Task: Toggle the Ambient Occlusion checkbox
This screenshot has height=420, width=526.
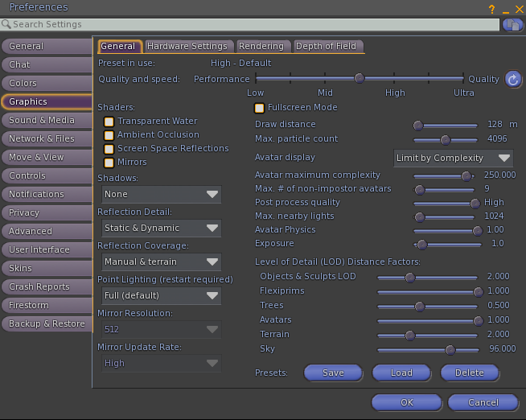Action: [109, 135]
